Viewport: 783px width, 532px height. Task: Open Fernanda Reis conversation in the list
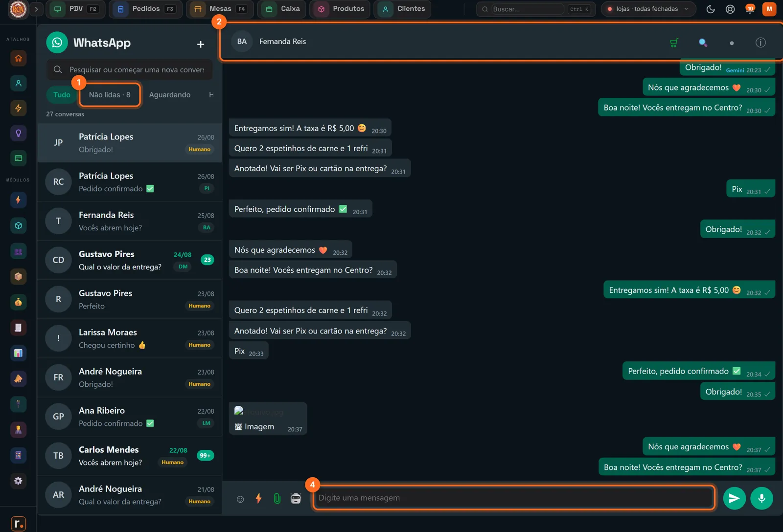130,221
